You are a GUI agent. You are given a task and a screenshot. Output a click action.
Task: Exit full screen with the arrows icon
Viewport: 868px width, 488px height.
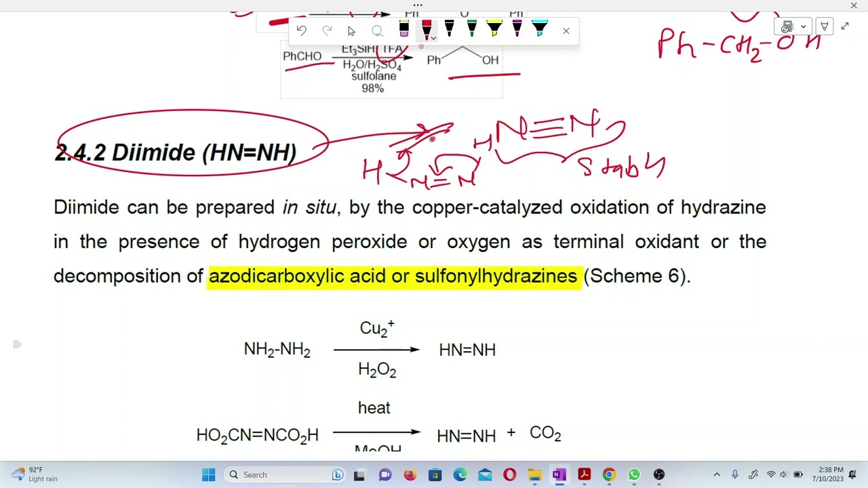[x=845, y=26]
